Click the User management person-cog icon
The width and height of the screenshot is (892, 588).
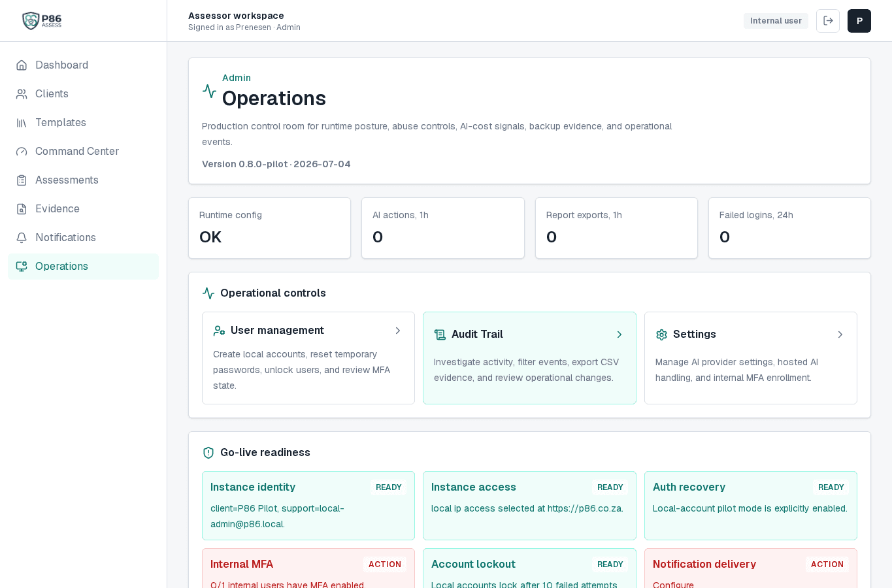click(x=219, y=331)
